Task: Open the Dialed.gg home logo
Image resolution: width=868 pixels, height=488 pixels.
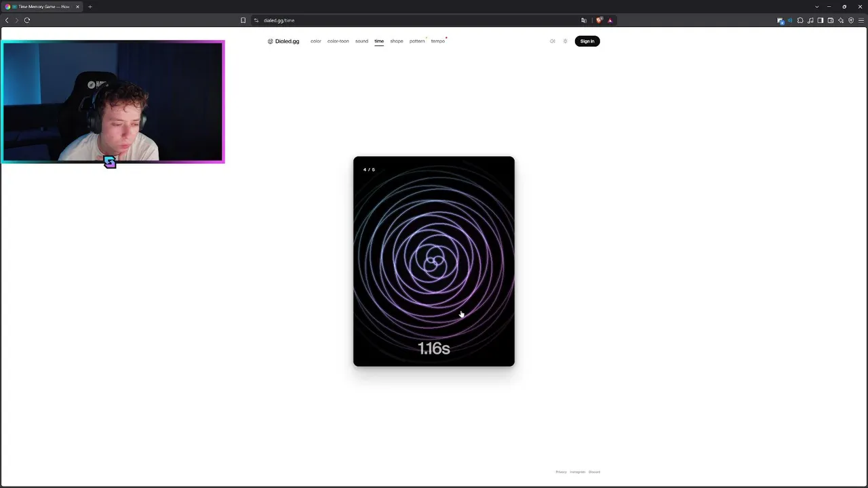Action: coord(283,41)
